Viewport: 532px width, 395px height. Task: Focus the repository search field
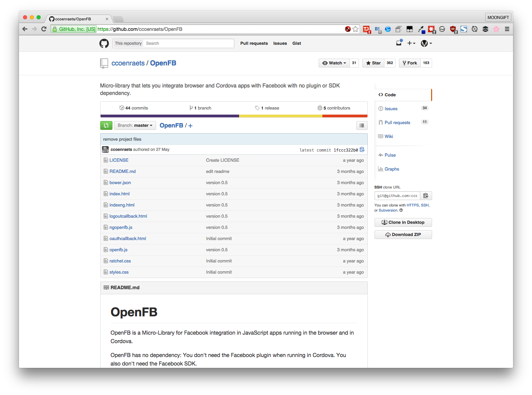(188, 43)
